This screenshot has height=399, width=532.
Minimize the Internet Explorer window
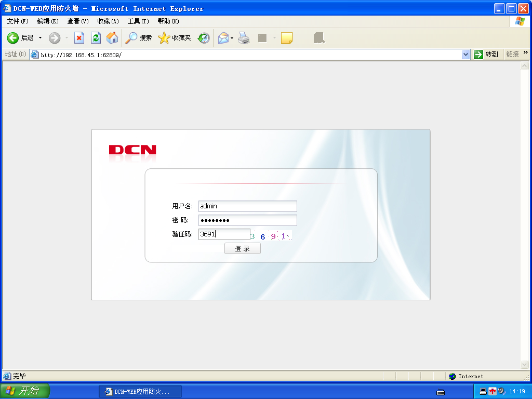point(499,8)
